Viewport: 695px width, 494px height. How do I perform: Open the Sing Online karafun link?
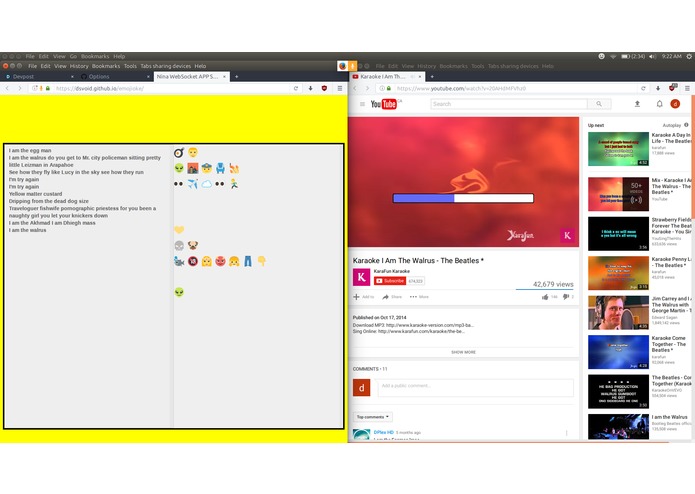click(421, 331)
